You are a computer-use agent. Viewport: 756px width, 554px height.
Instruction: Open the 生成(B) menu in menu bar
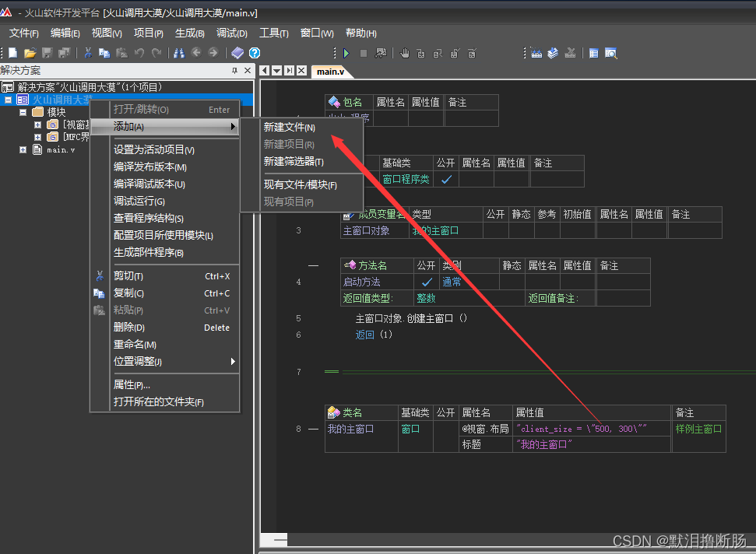click(189, 33)
